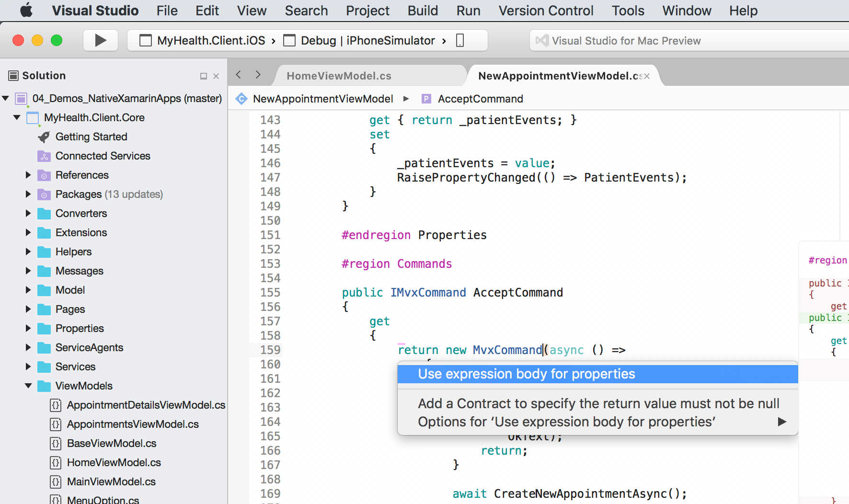The width and height of the screenshot is (849, 504).
Task: Open the Tools menu
Action: [x=628, y=11]
